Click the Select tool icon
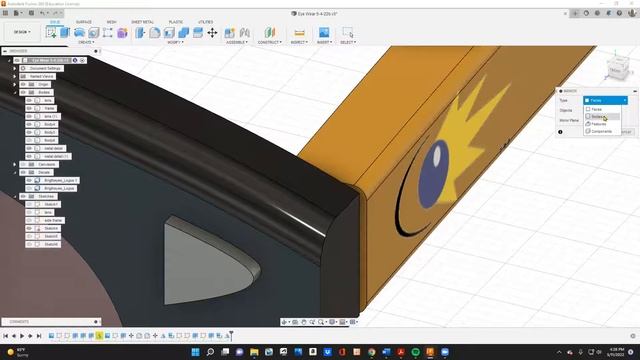 click(348, 32)
